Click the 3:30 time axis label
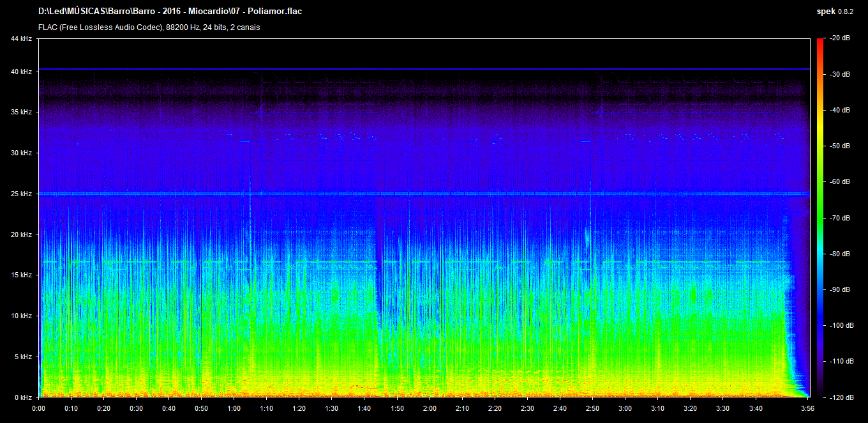Image resolution: width=868 pixels, height=423 pixels. click(x=722, y=408)
